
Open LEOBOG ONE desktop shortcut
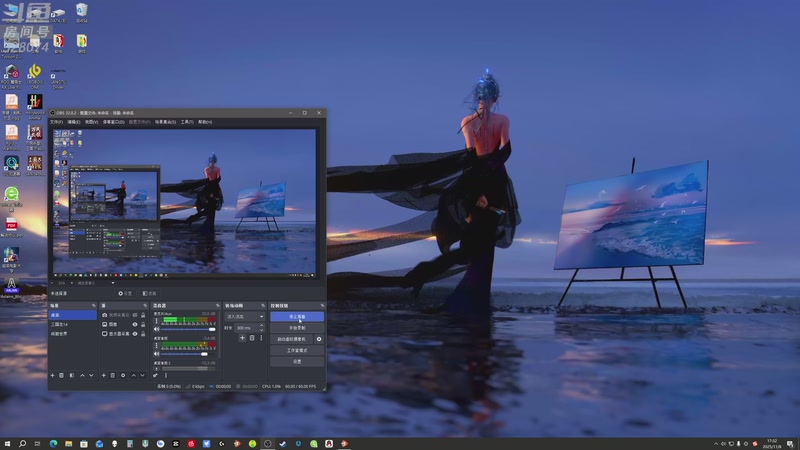(35, 77)
